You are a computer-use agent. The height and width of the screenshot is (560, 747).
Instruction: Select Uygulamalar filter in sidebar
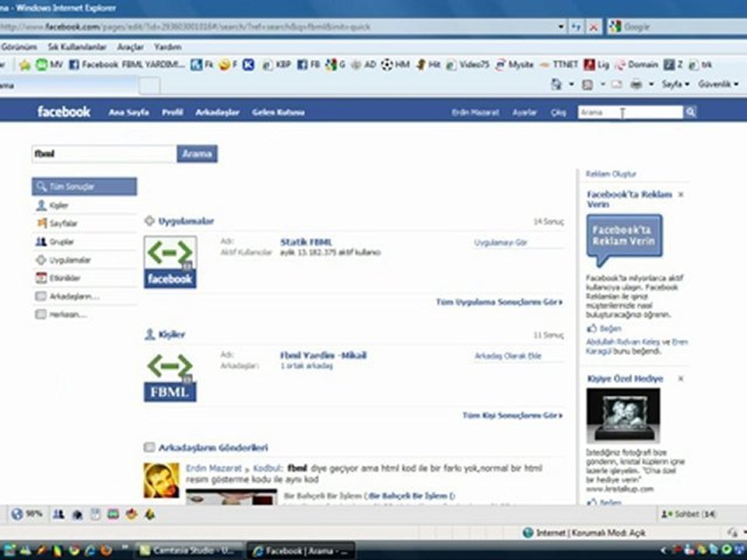coord(84,260)
